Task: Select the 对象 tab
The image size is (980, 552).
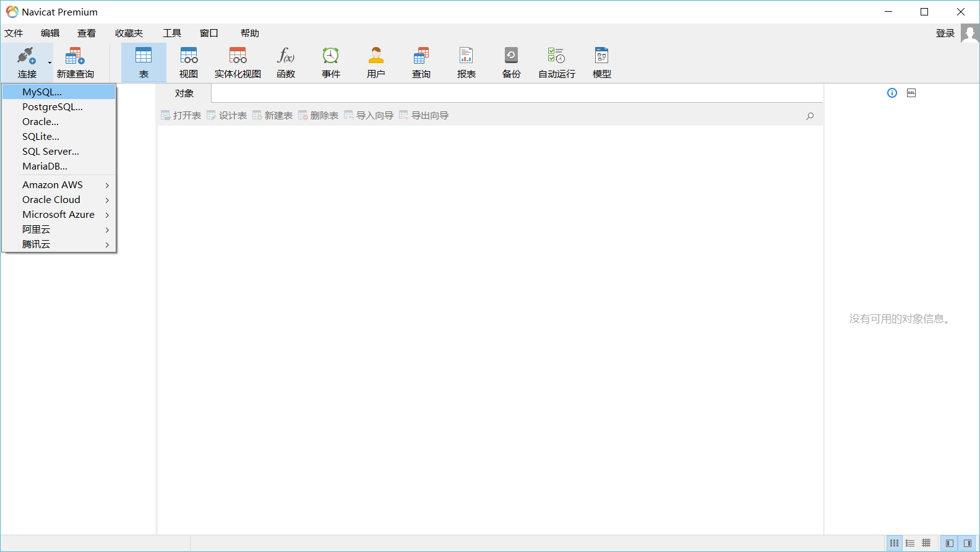Action: pyautogui.click(x=184, y=93)
